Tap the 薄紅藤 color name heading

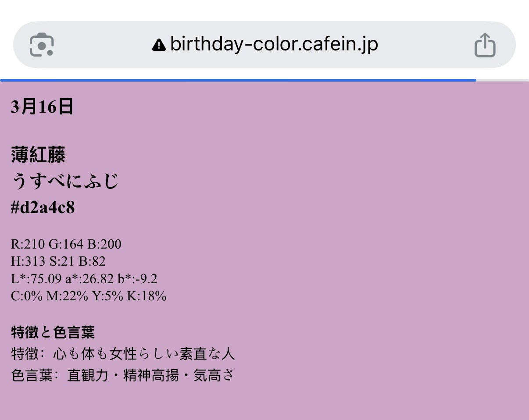(38, 155)
